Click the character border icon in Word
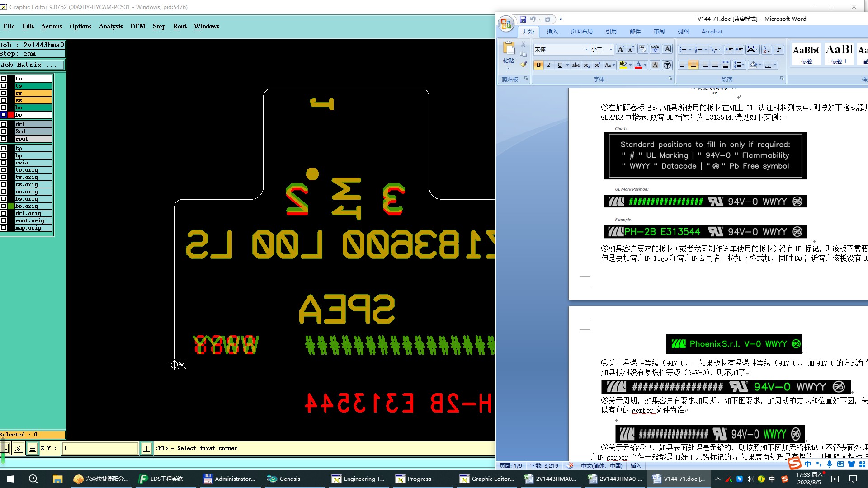 click(x=667, y=49)
